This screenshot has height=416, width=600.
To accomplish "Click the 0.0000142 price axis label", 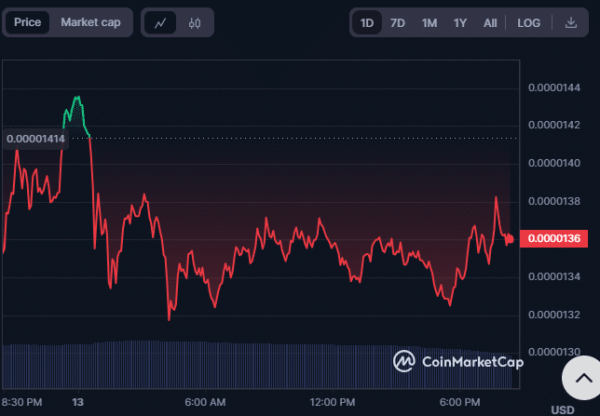I will [554, 125].
